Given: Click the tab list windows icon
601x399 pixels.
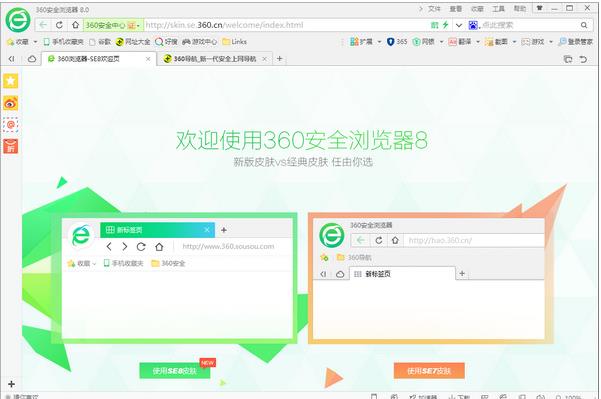Looking at the screenshot, I should pos(568,59).
